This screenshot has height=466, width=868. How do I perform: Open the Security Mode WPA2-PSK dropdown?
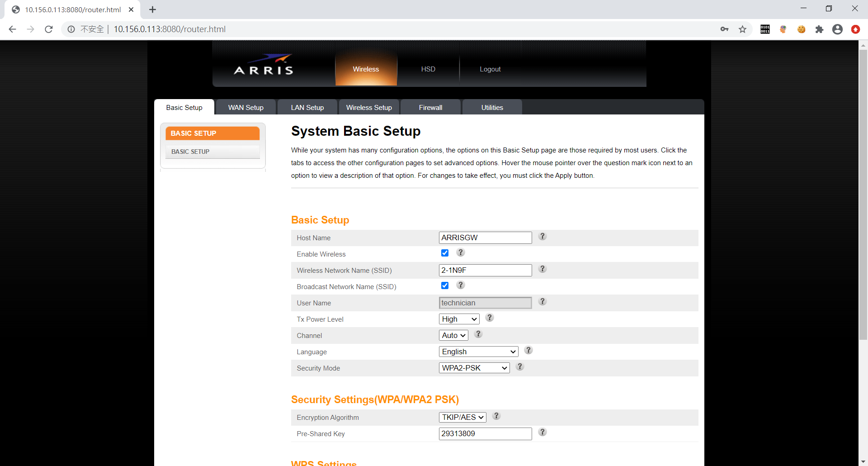tap(474, 368)
